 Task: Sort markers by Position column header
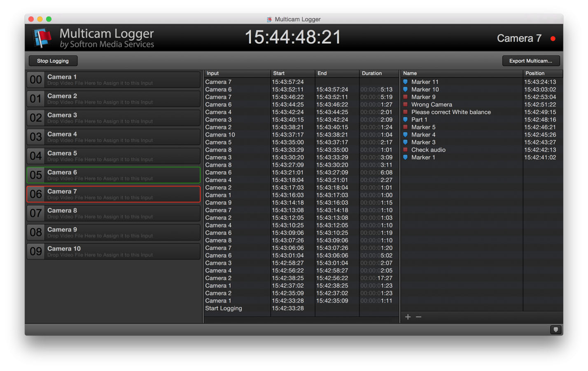click(x=543, y=73)
